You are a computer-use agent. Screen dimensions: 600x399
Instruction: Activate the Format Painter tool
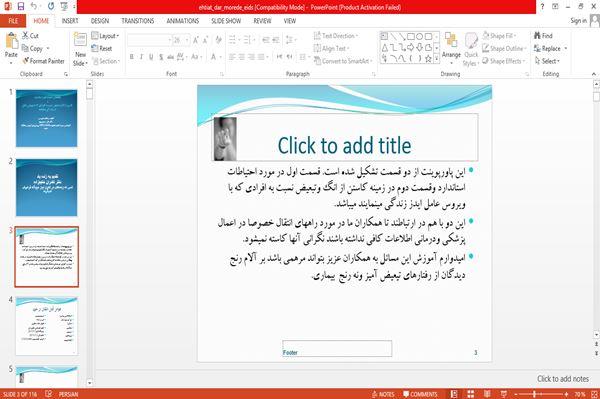tap(43, 61)
